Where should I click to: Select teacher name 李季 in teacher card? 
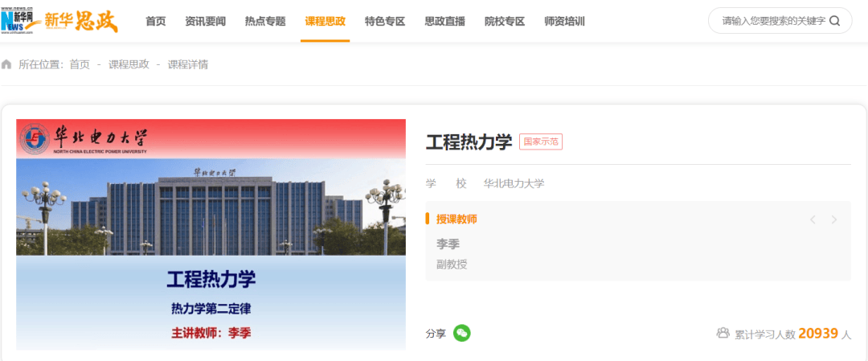click(x=448, y=244)
